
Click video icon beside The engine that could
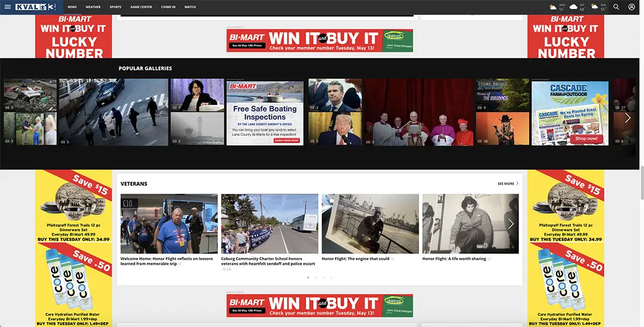392,259
